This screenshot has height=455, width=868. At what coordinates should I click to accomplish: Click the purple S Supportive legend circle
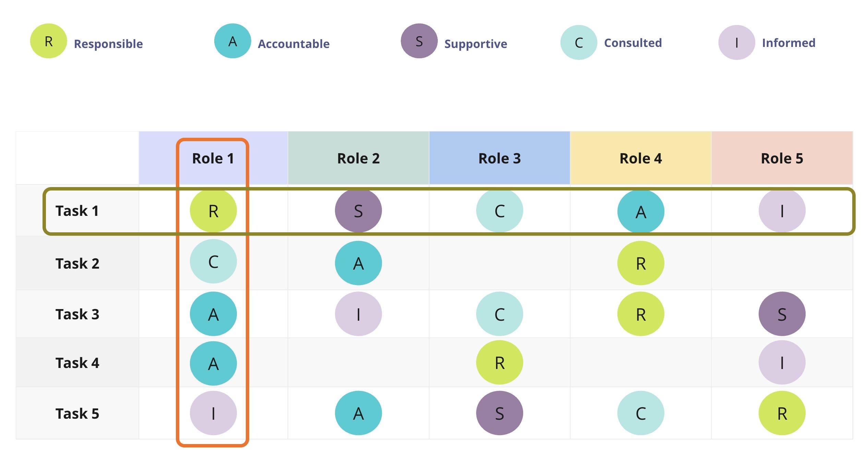[x=419, y=41]
